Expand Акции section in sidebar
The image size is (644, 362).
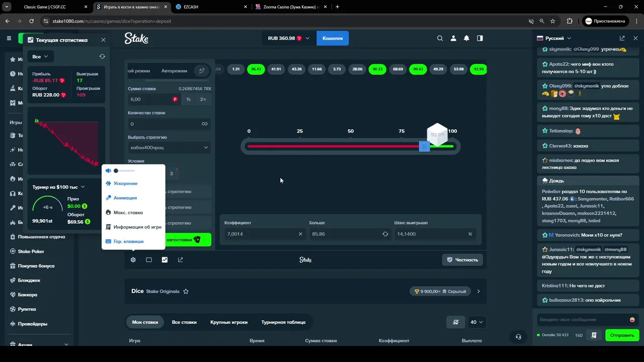66,344
